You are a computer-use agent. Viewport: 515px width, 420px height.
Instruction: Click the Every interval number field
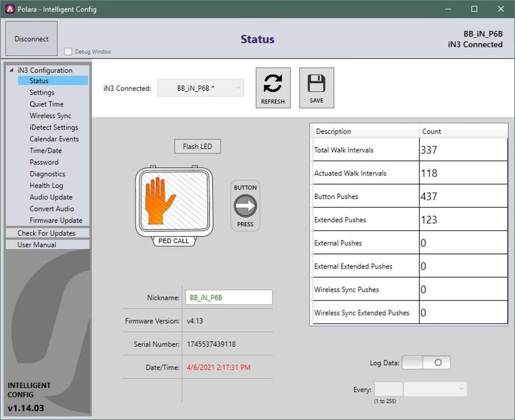tap(389, 389)
